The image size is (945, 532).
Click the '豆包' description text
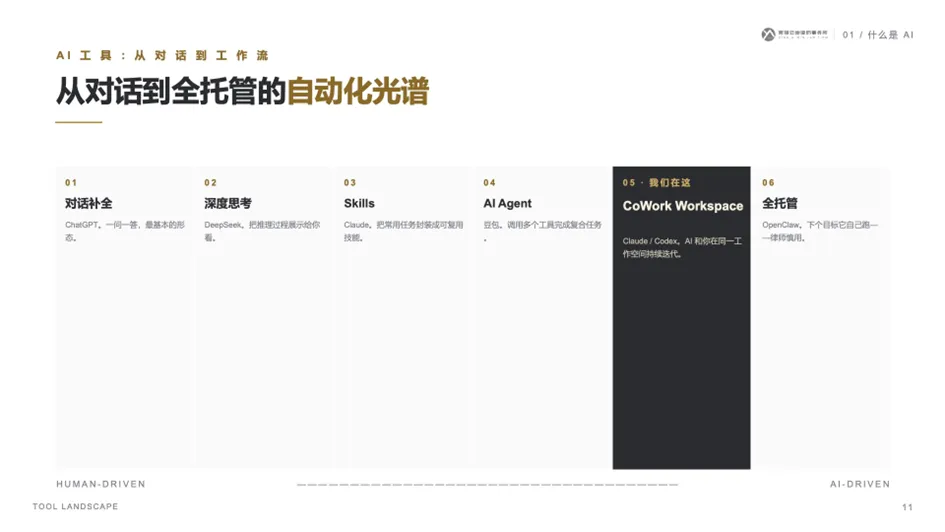pos(542,231)
